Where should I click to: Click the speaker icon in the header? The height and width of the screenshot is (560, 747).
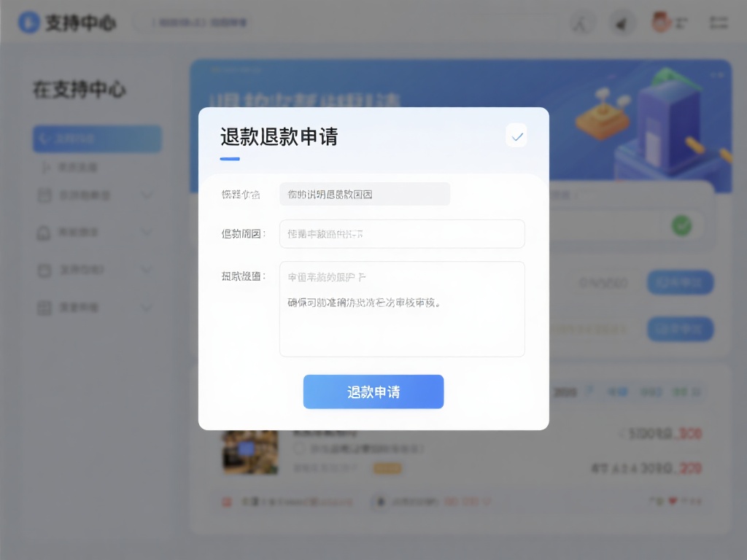[x=622, y=23]
